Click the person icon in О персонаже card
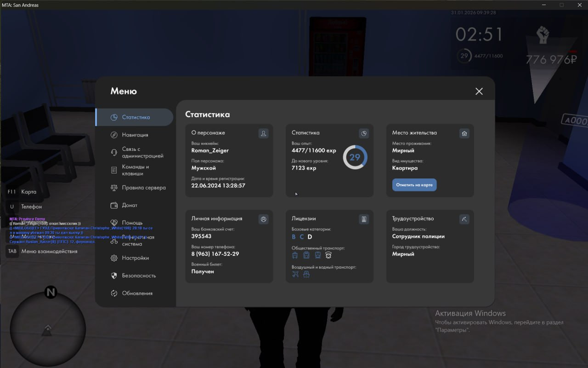 tap(263, 133)
